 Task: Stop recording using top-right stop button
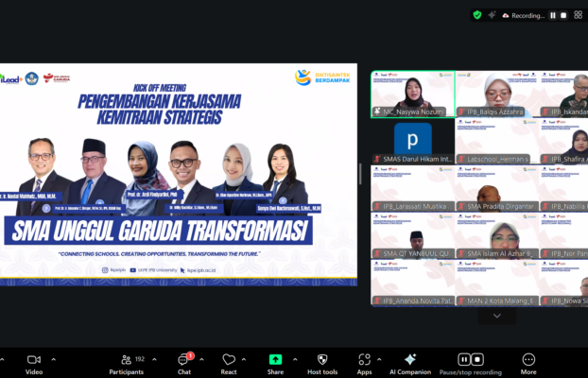tap(563, 15)
